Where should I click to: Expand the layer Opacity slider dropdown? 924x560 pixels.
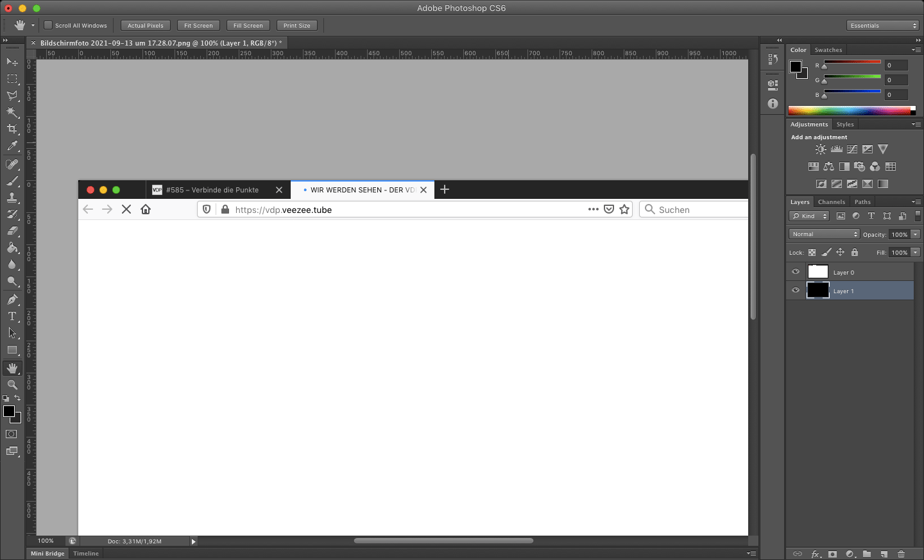point(916,234)
